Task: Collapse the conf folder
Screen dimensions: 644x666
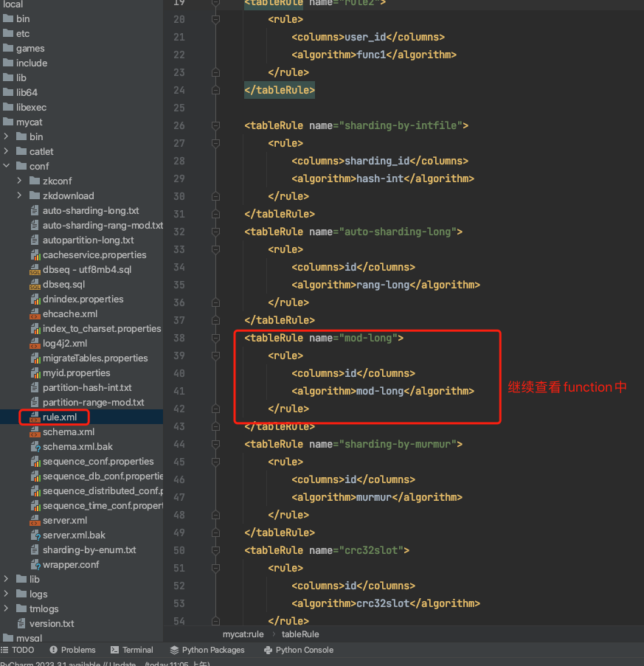Action: pos(7,167)
